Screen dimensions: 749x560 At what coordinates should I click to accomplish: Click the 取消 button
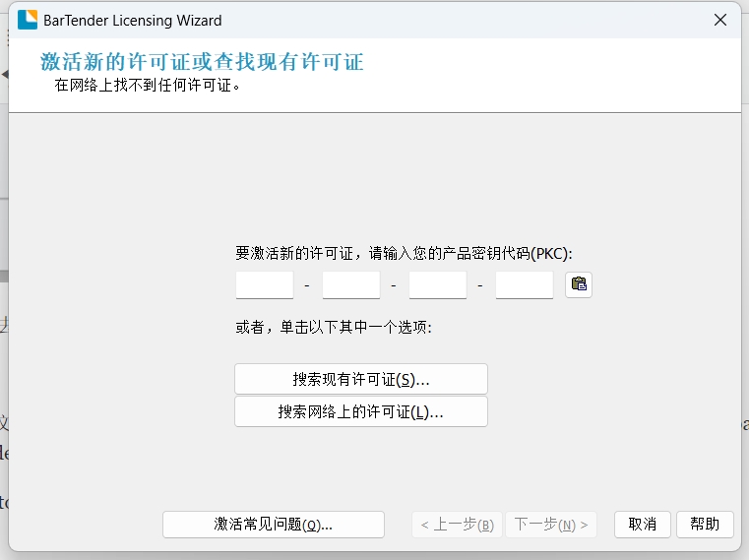coord(643,525)
